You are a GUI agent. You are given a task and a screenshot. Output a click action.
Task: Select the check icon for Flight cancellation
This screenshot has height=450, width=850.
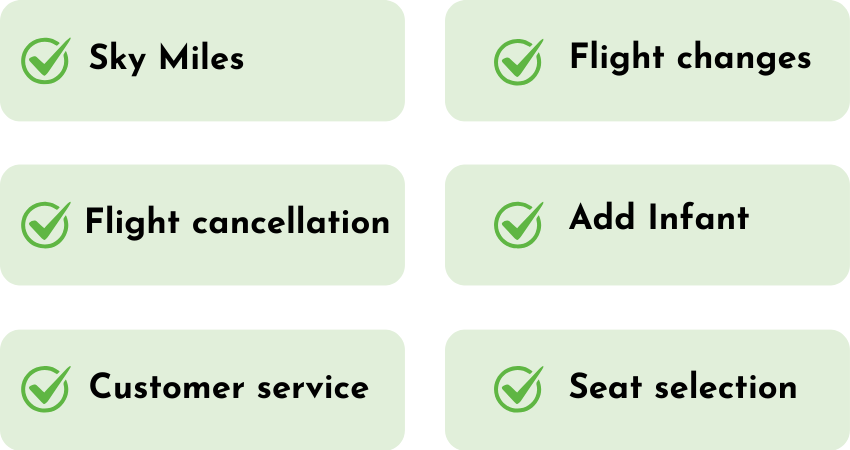(x=46, y=224)
